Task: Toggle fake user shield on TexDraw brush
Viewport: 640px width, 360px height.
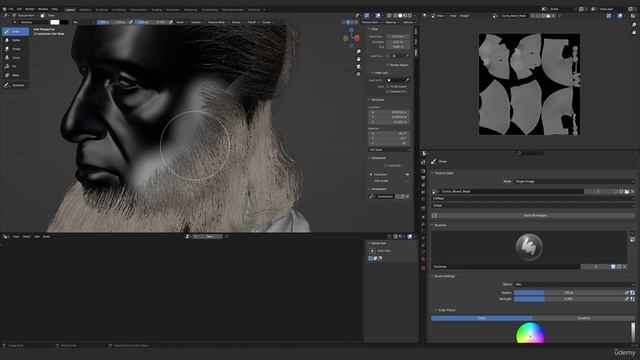Action: point(613,267)
